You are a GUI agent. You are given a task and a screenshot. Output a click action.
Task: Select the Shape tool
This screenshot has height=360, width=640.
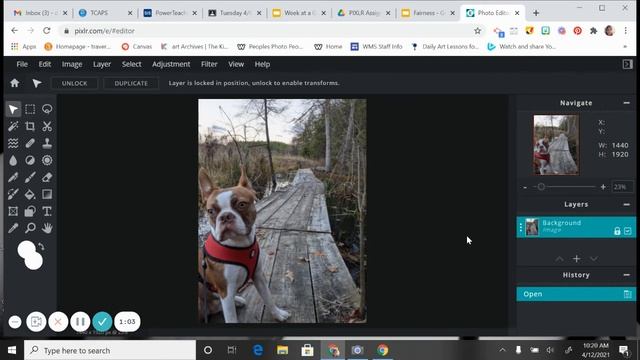click(x=30, y=211)
